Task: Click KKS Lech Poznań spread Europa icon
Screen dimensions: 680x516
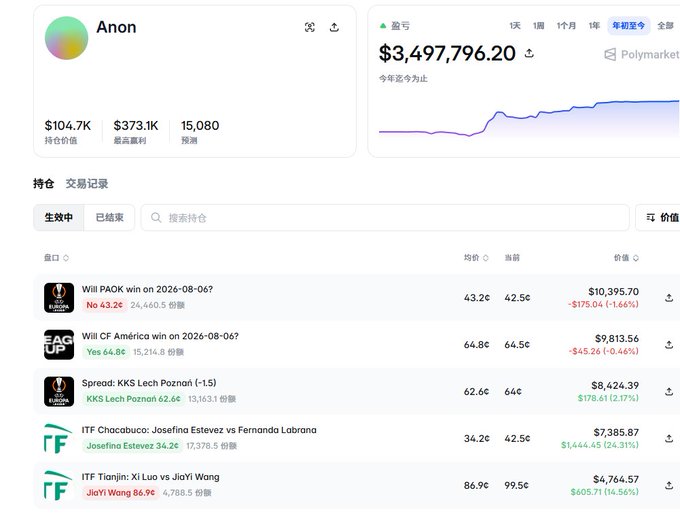Action: point(59,391)
